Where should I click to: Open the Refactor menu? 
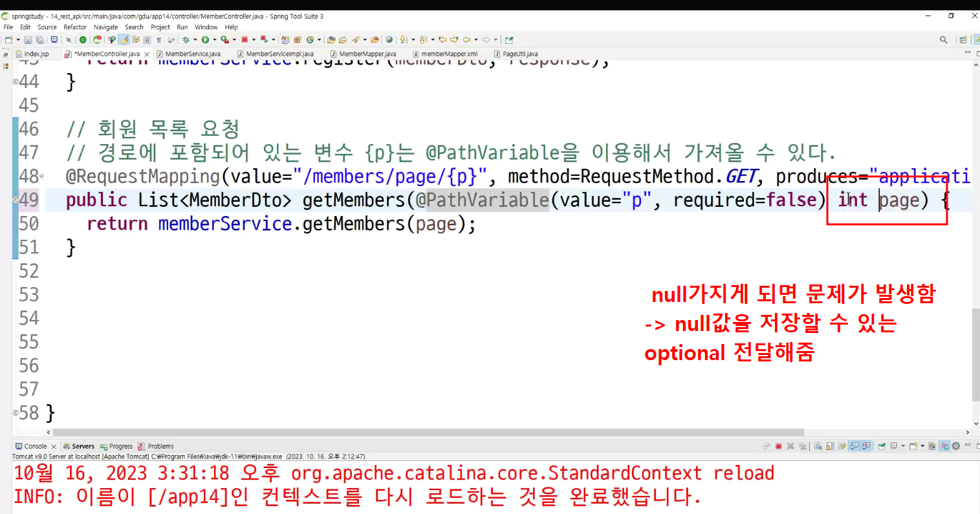[x=75, y=27]
